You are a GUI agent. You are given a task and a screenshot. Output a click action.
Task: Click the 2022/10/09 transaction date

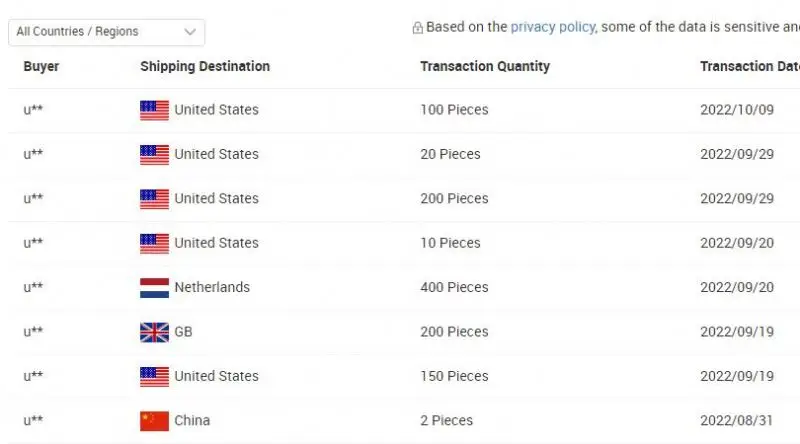click(x=737, y=109)
